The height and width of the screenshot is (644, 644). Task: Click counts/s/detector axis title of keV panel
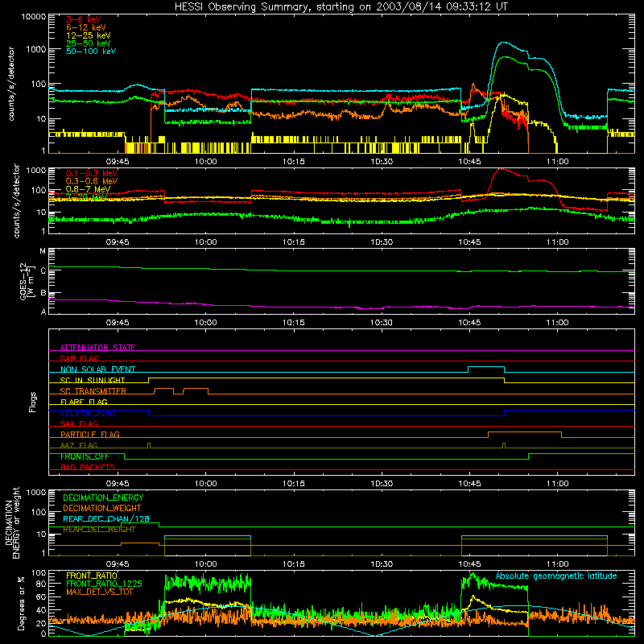(11, 84)
